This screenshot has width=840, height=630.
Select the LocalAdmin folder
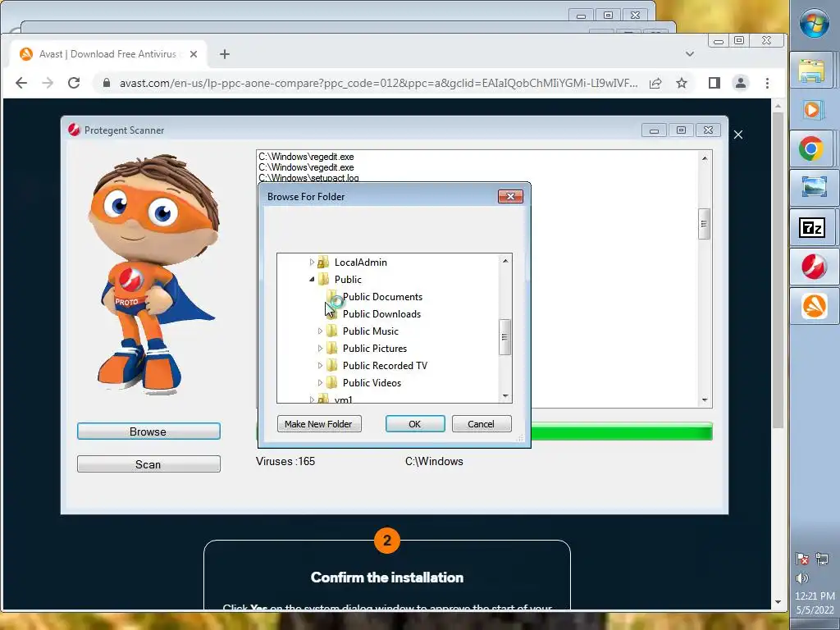[x=361, y=262]
